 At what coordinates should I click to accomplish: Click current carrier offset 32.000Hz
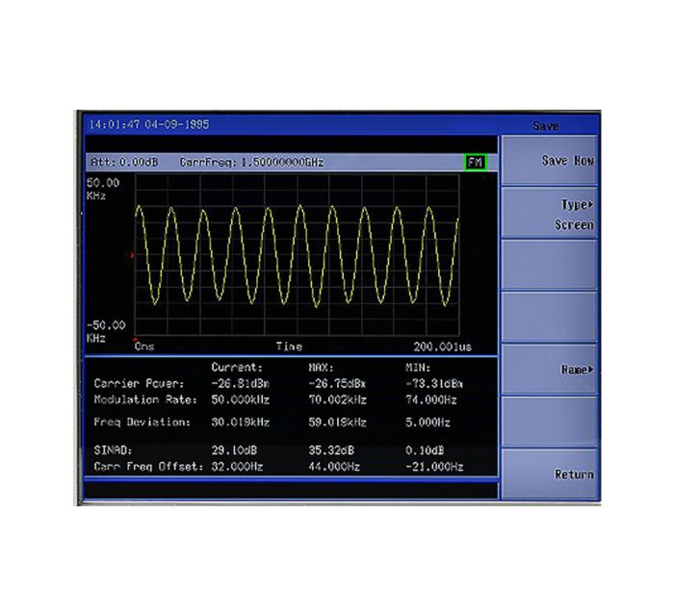point(237,467)
